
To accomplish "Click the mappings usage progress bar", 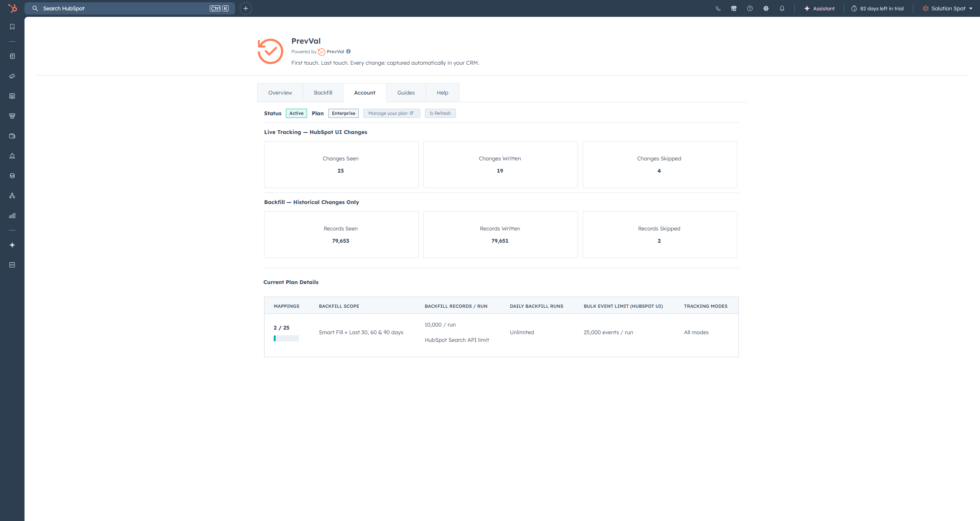I will pyautogui.click(x=286, y=338).
